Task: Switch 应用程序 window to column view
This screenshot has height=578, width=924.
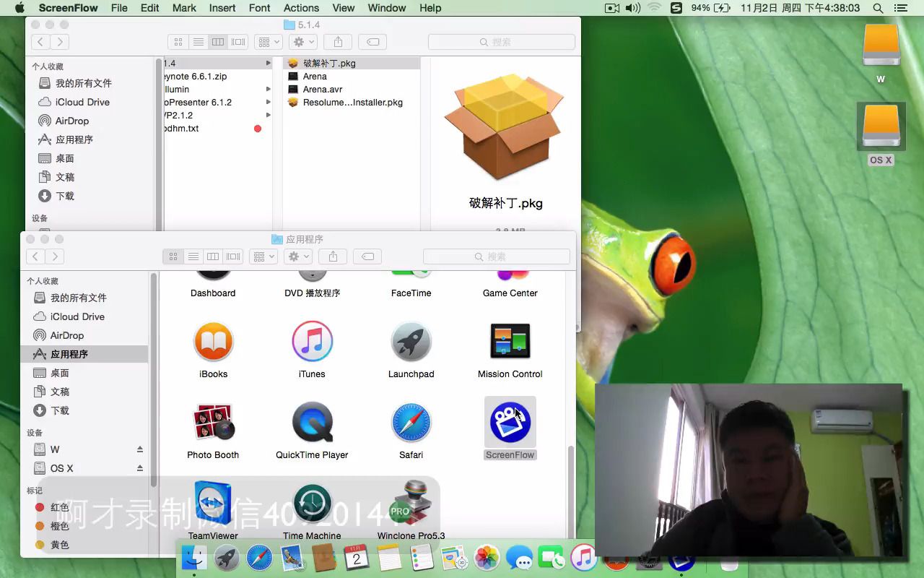Action: point(213,256)
